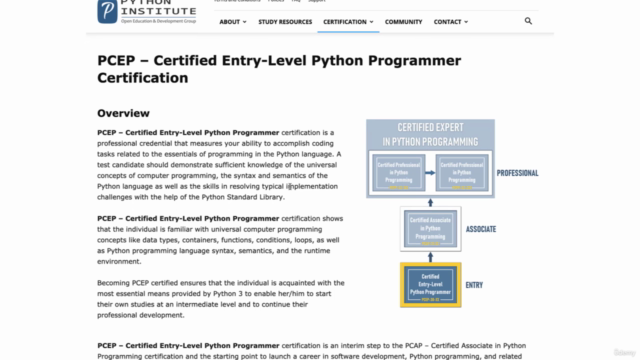Click the words "Python Standard Library"
The height and width of the screenshot is (360, 640).
click(x=242, y=197)
